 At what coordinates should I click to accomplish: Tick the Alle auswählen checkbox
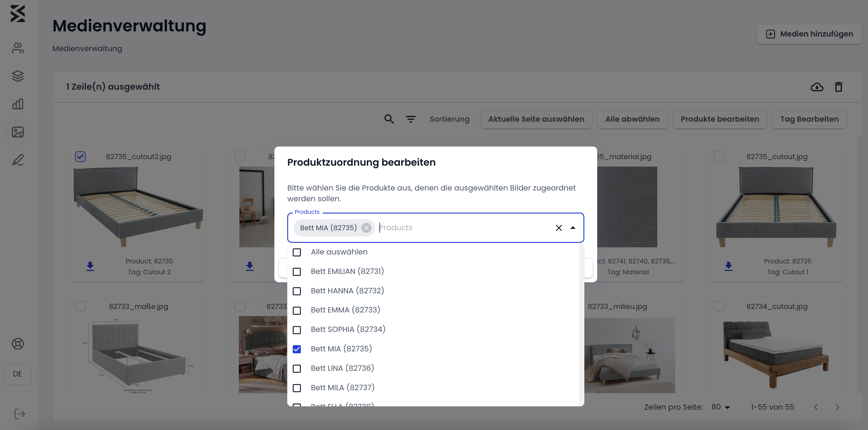pyautogui.click(x=297, y=252)
